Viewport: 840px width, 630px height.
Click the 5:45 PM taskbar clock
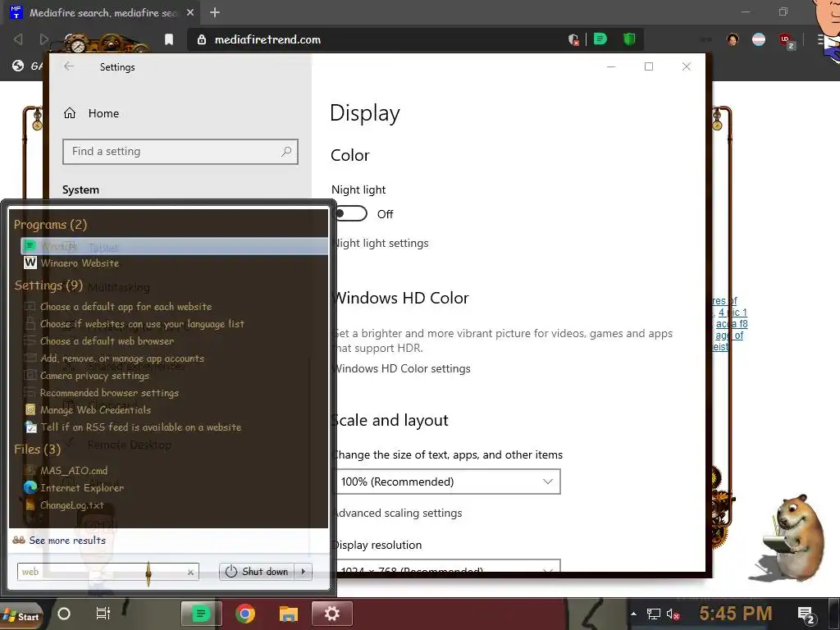point(736,614)
